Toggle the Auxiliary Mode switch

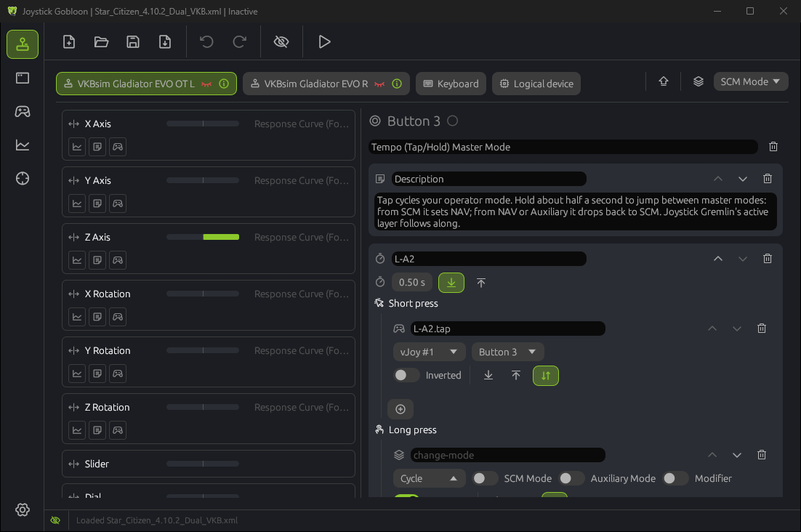click(x=571, y=478)
